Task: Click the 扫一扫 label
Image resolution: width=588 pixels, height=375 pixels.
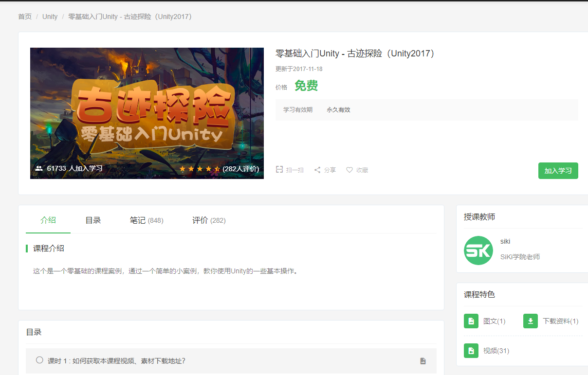Action: click(x=295, y=170)
